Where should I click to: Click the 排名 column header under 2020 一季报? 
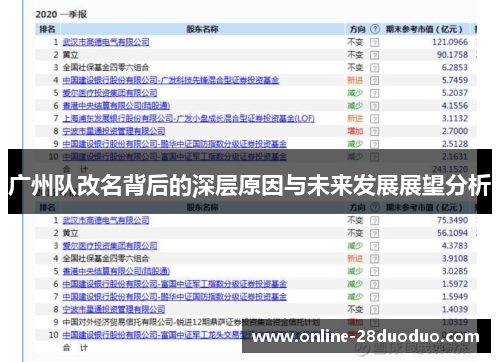coord(47,29)
